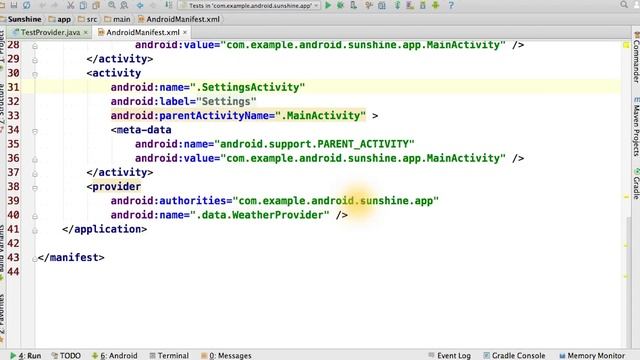640x360 pixels.
Task: Open the run configuration dropdown
Action: pyautogui.click(x=249, y=5)
